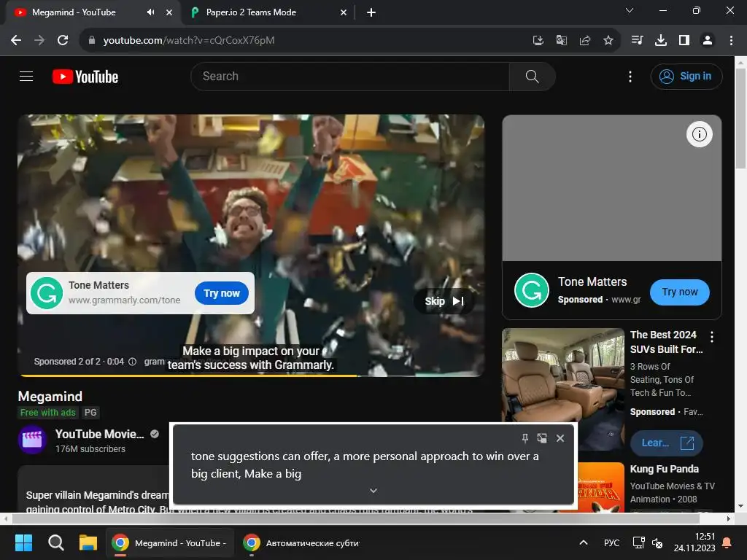Screen dimensions: 747x560
Task: Select Megamind - YouTube taskbar window
Action: [169, 542]
